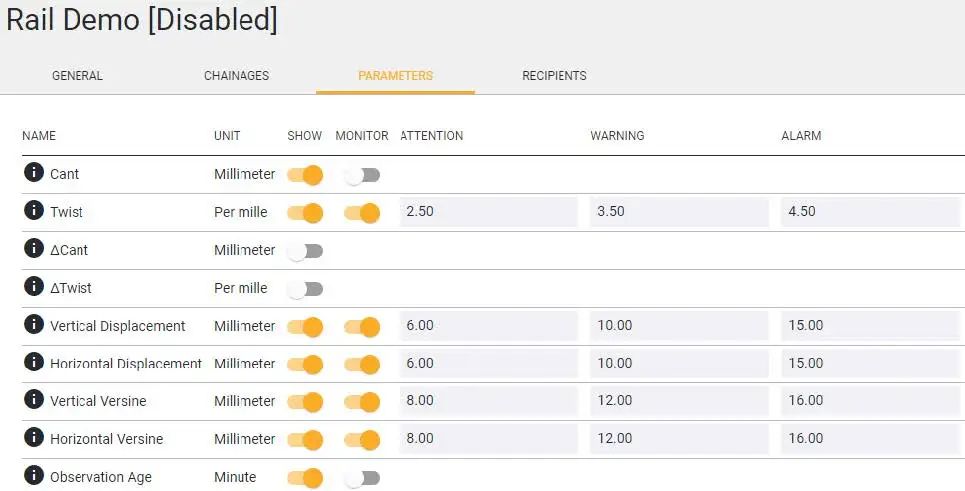965x491 pixels.
Task: Go to the Recipients tab
Action: click(554, 76)
